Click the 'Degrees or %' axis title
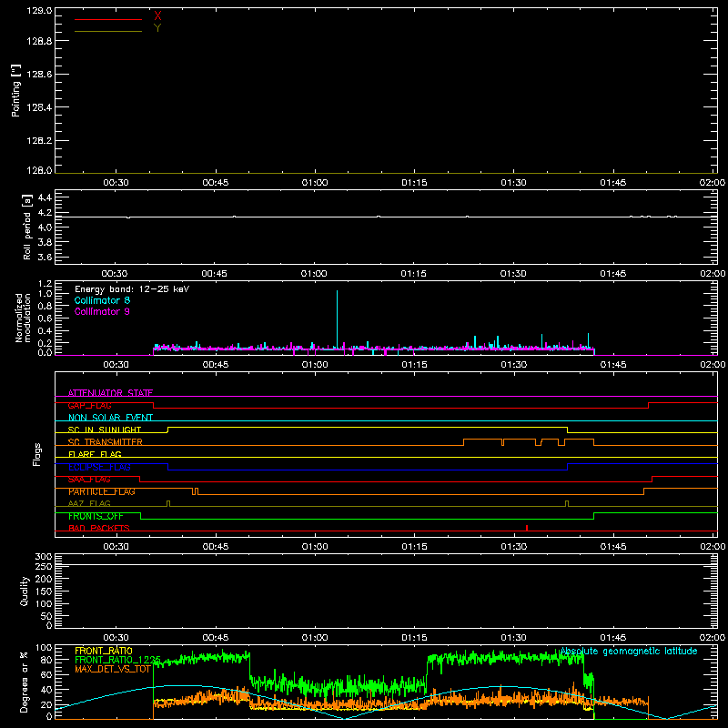 point(25,682)
